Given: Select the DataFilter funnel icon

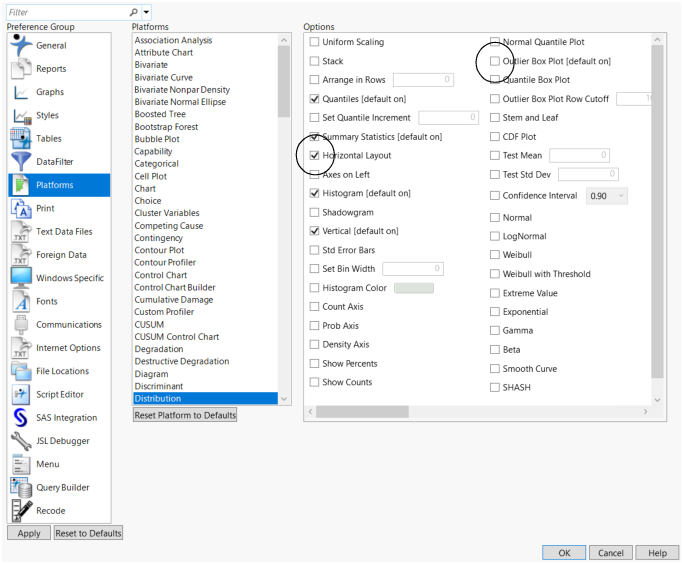Looking at the screenshot, I should (x=21, y=162).
